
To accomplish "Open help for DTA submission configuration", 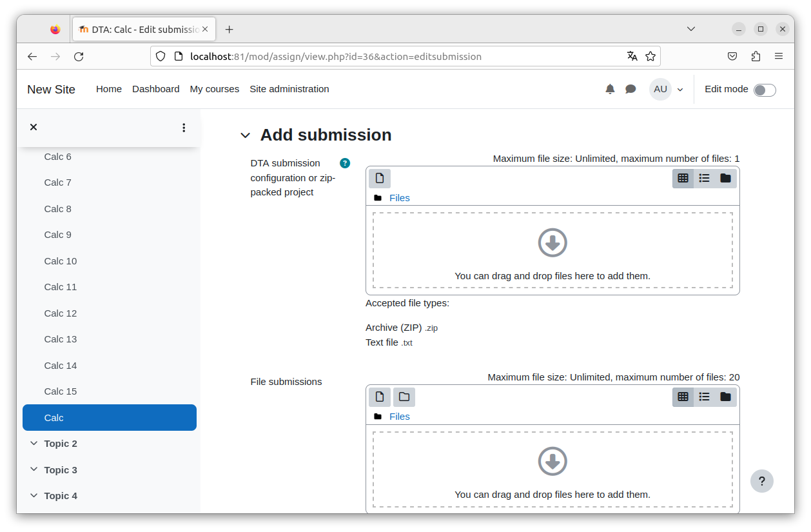I will 345,163.
